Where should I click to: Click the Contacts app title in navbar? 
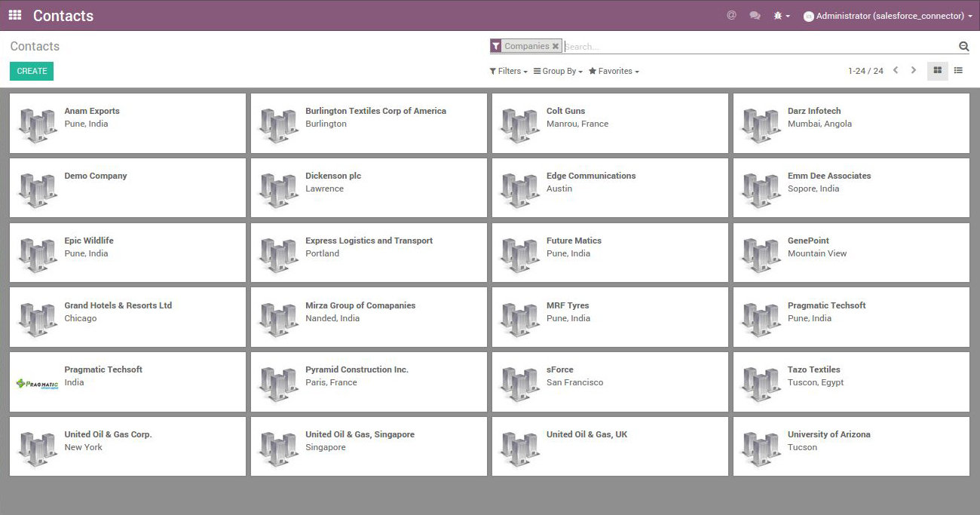pyautogui.click(x=63, y=16)
